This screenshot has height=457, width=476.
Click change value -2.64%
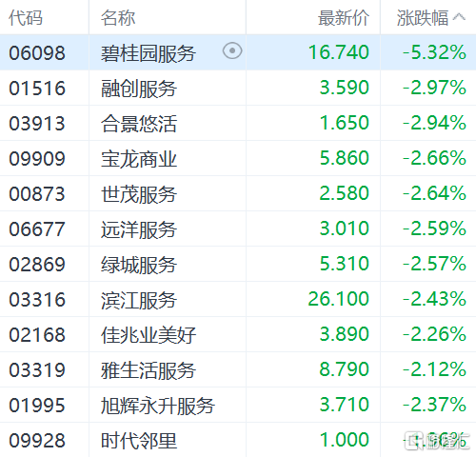tap(434, 193)
